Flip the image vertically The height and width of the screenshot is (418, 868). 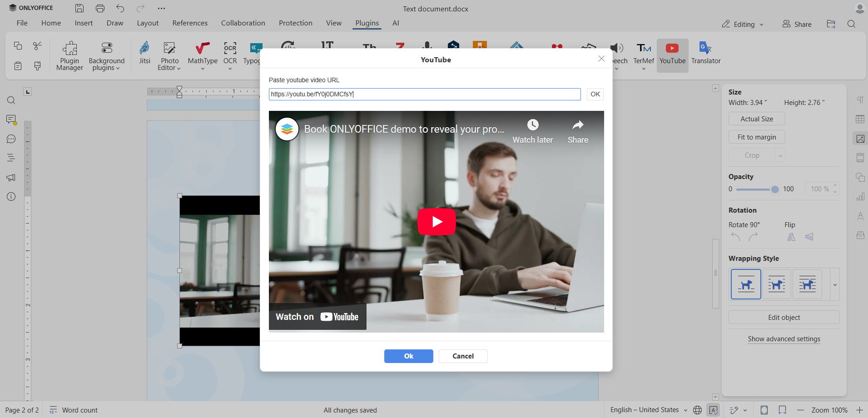point(809,237)
